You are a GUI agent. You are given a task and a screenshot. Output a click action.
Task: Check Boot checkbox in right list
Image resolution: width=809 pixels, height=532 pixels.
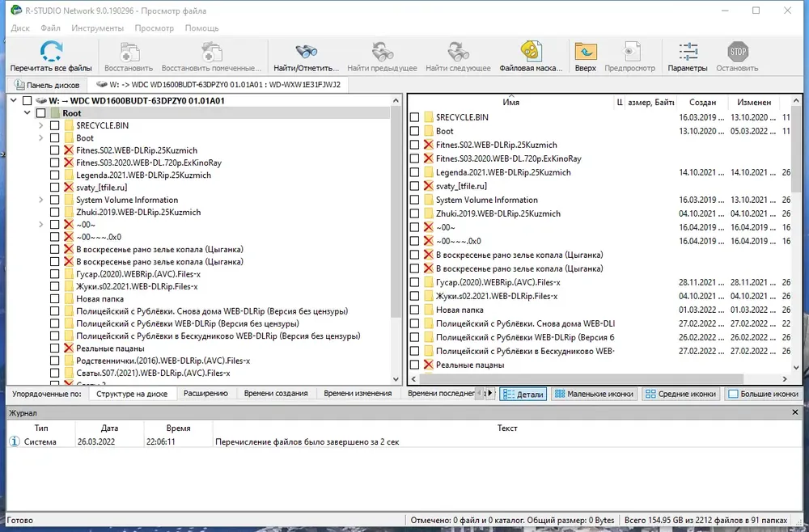pos(414,131)
